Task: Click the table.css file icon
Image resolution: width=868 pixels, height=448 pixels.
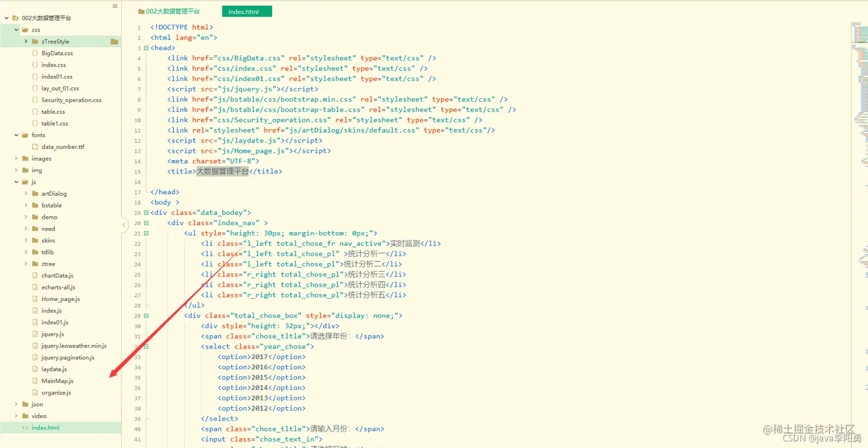Action: 36,111
